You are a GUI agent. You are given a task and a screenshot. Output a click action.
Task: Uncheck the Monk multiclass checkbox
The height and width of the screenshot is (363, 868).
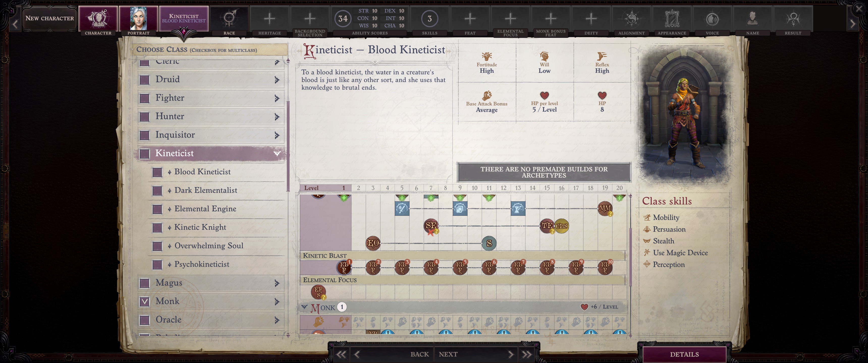145,301
